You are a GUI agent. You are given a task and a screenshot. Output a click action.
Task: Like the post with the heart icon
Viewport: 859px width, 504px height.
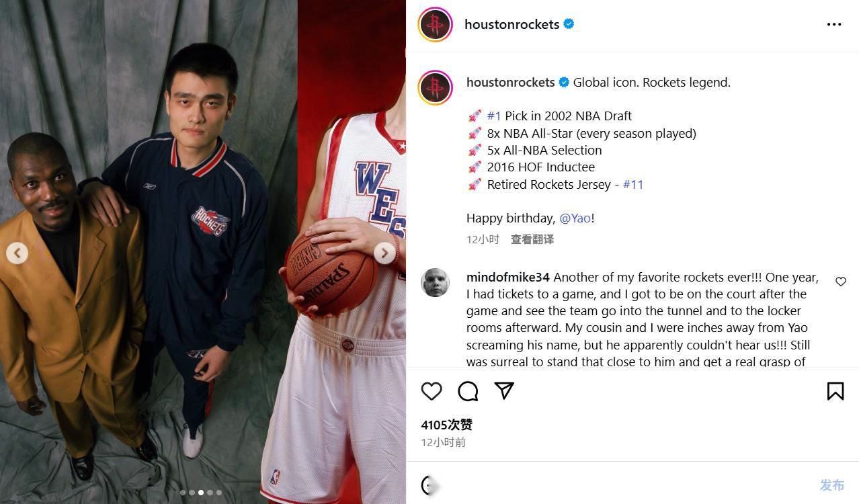[432, 391]
